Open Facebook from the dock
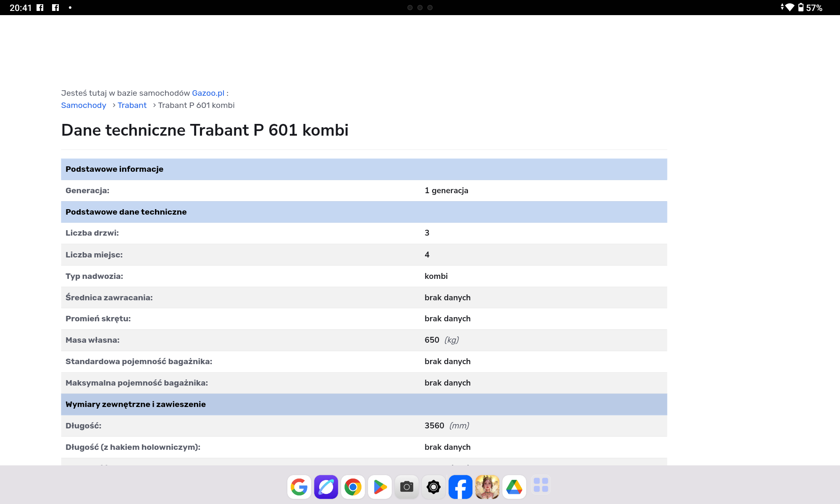 pyautogui.click(x=460, y=487)
